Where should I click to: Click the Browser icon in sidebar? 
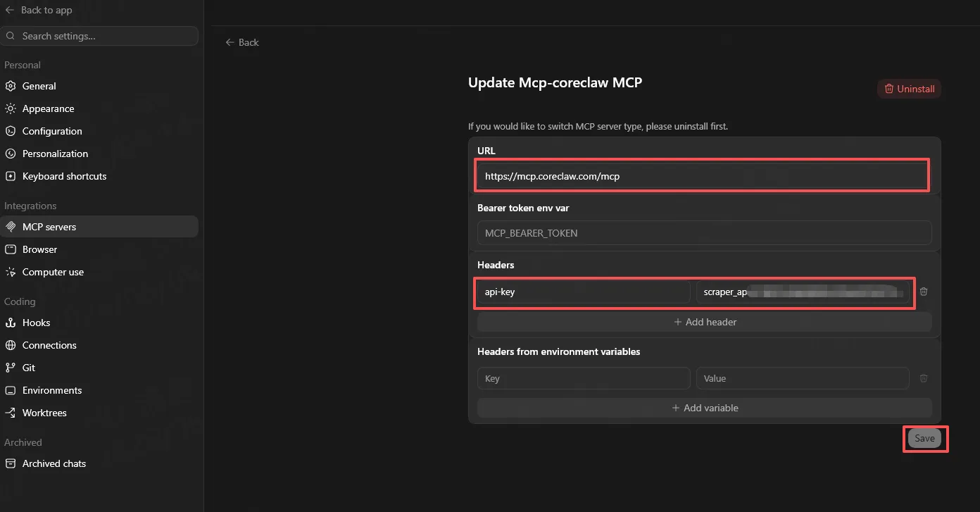[11, 249]
